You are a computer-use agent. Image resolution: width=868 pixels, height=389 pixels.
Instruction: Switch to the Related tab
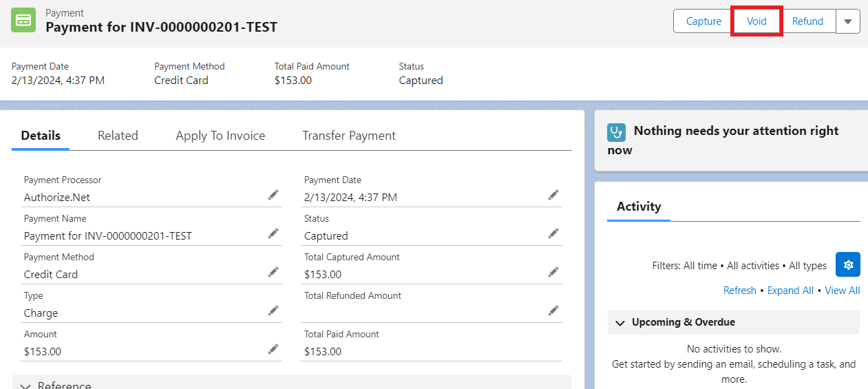(118, 136)
